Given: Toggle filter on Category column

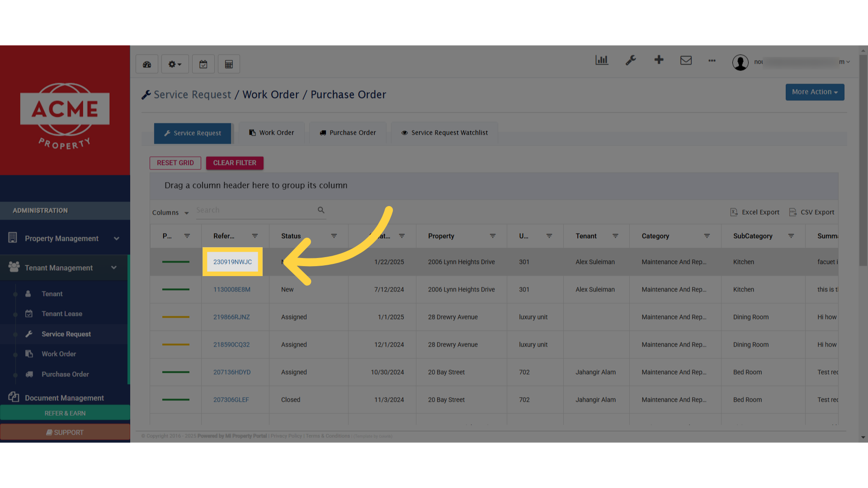Looking at the screenshot, I should [707, 236].
